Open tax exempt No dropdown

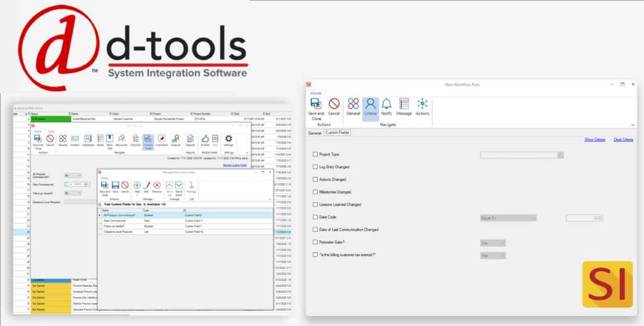493,256
